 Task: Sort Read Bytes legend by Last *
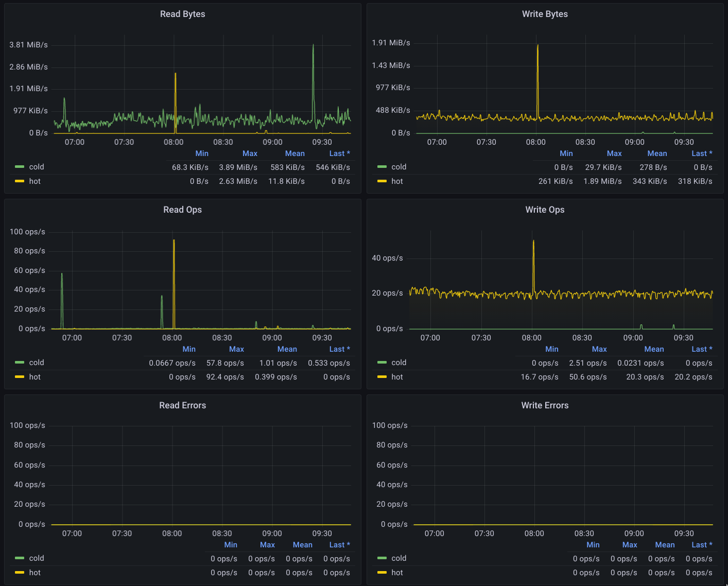[340, 153]
